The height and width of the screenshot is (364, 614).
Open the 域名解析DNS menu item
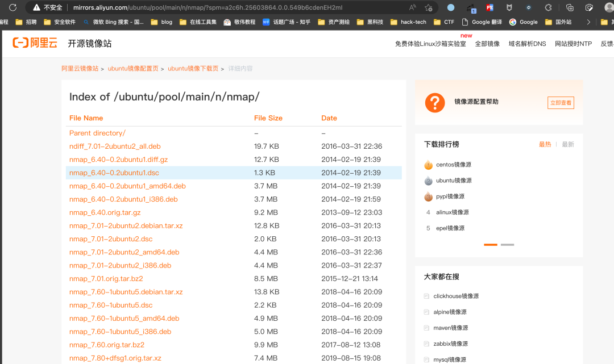click(x=527, y=44)
